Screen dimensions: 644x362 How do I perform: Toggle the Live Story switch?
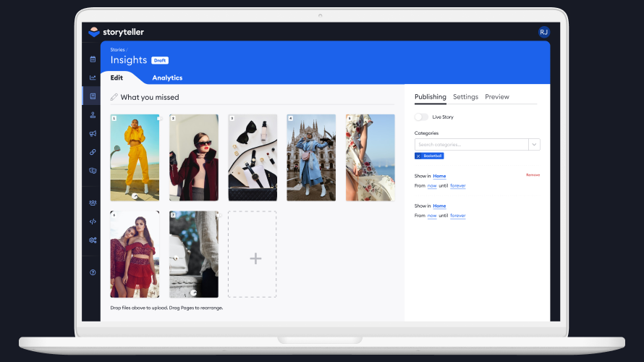(x=421, y=117)
